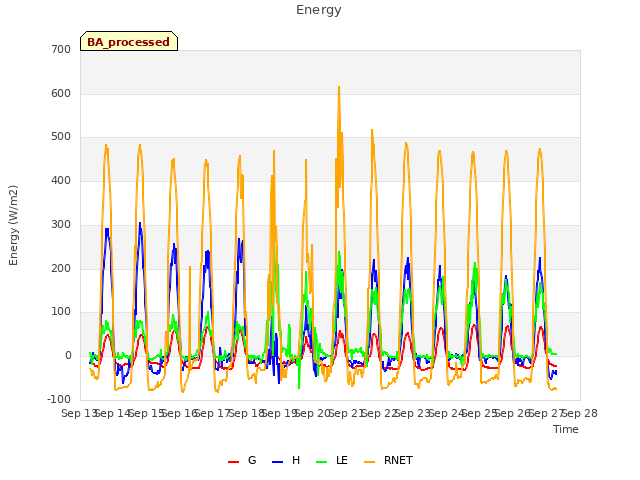This screenshot has height=480, width=640.
Task: Click the 500 y-axis tick label
Action: click(61, 137)
